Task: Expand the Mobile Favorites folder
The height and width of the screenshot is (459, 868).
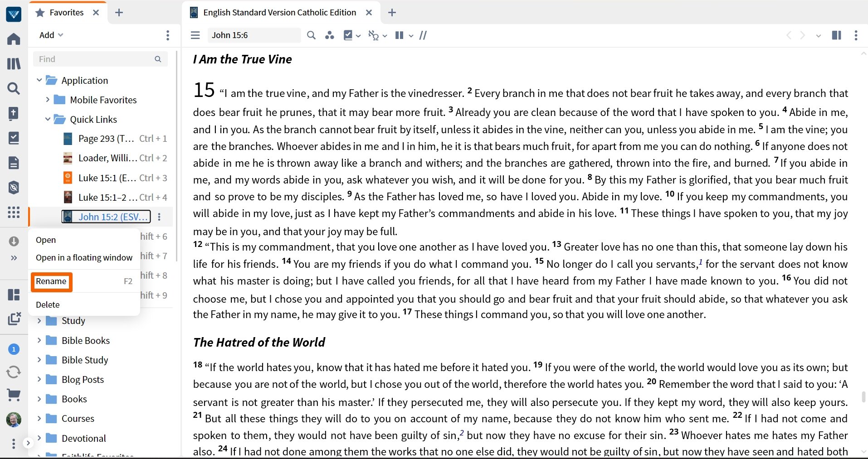Action: (48, 100)
